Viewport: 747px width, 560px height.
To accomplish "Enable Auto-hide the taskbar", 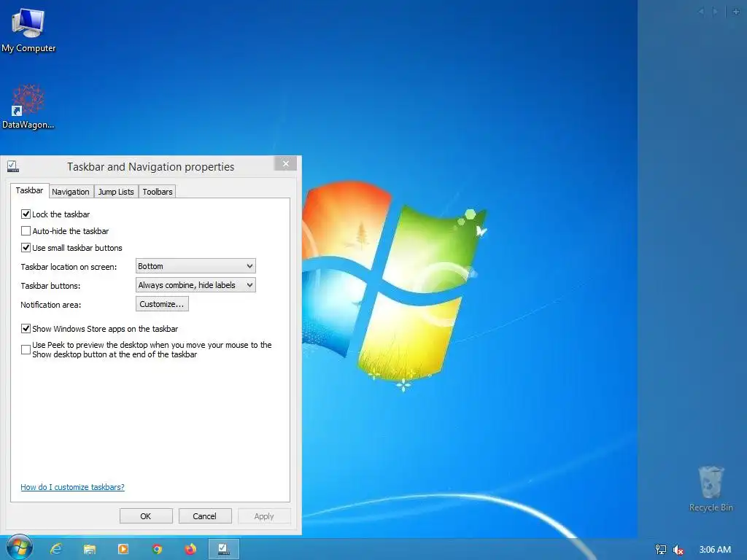I will 26,231.
